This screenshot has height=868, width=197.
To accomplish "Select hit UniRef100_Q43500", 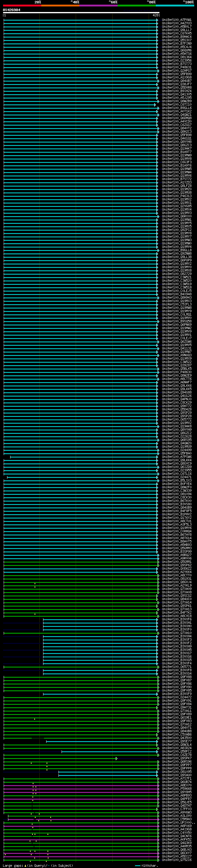I will pos(177,737).
